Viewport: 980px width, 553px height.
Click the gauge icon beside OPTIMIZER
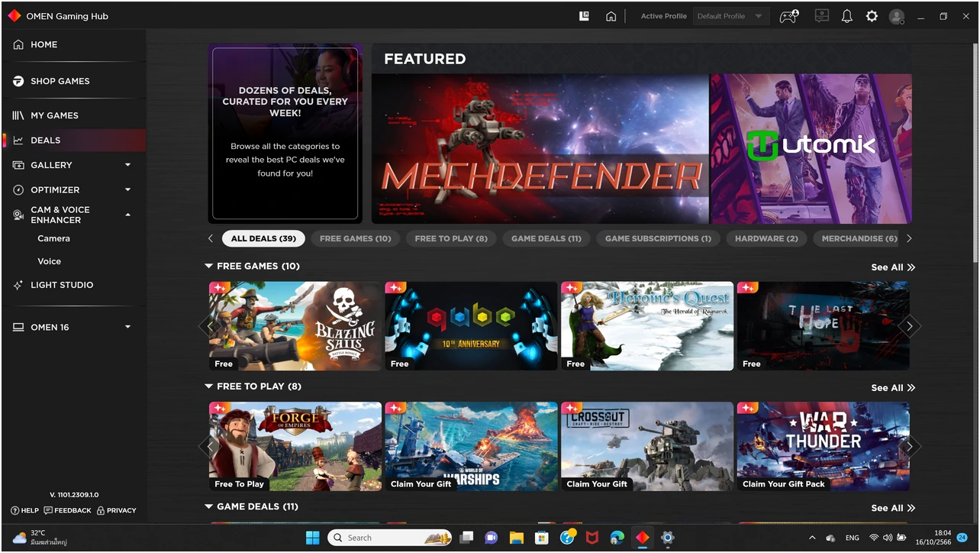tap(18, 189)
